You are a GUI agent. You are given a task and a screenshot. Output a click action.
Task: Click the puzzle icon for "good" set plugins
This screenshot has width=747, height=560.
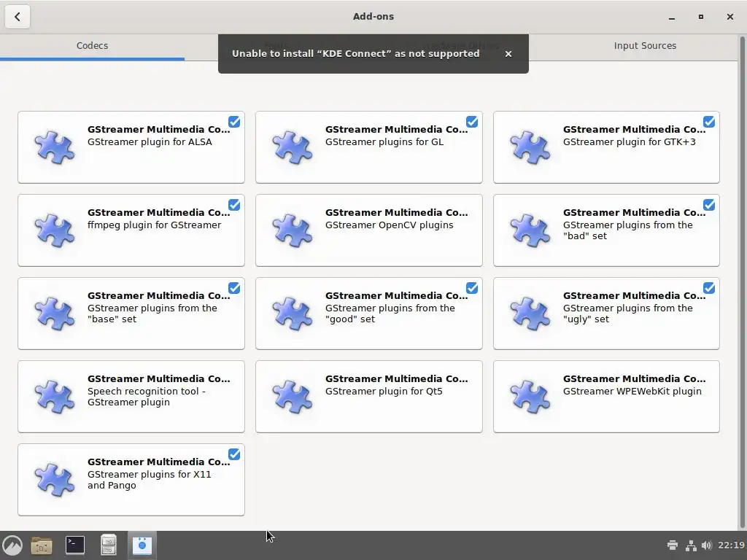(293, 314)
